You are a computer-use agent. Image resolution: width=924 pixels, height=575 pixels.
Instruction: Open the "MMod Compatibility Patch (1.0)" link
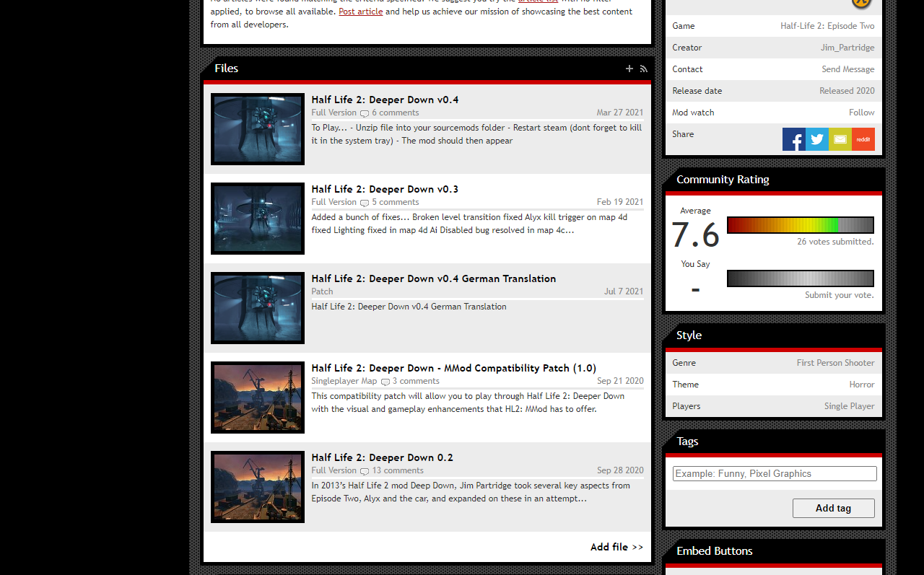coord(454,368)
